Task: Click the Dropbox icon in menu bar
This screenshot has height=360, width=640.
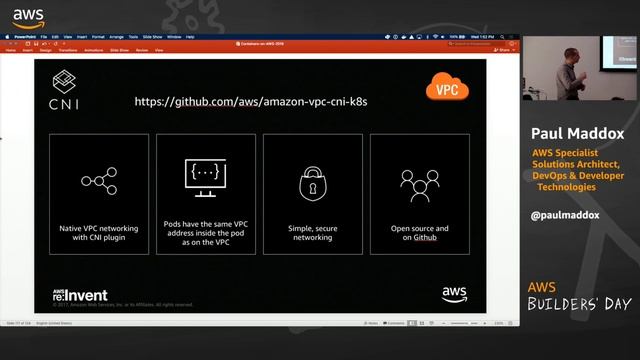Action: point(387,37)
